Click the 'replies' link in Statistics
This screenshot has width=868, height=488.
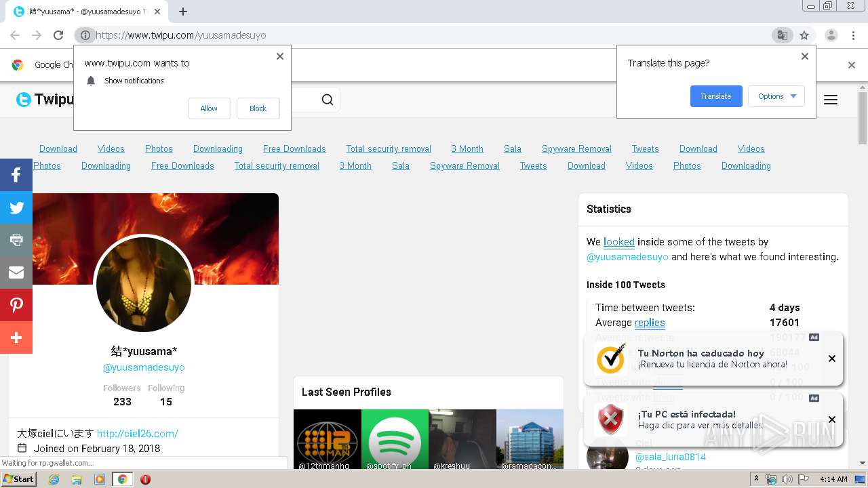click(x=650, y=323)
